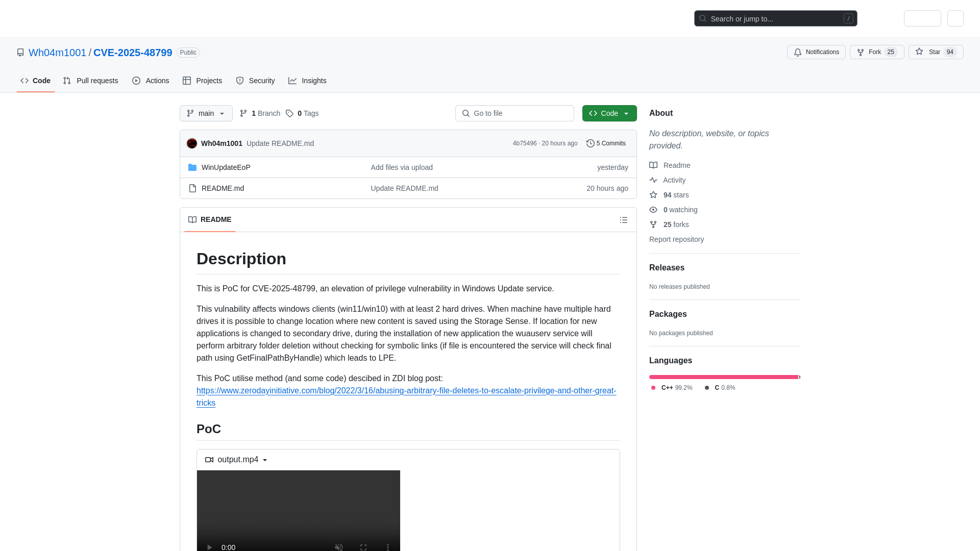
Task: Click the '20 hours ago' timestamp in README.md row
Action: (x=607, y=188)
